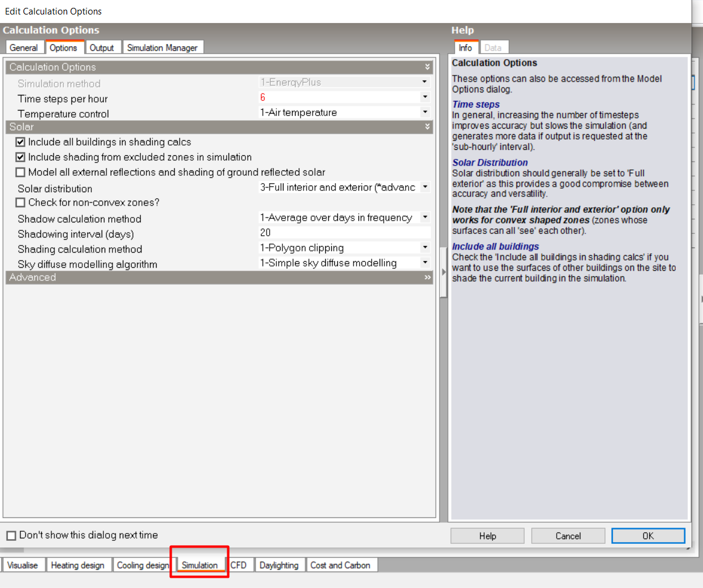Select the Info help tab

tap(465, 48)
